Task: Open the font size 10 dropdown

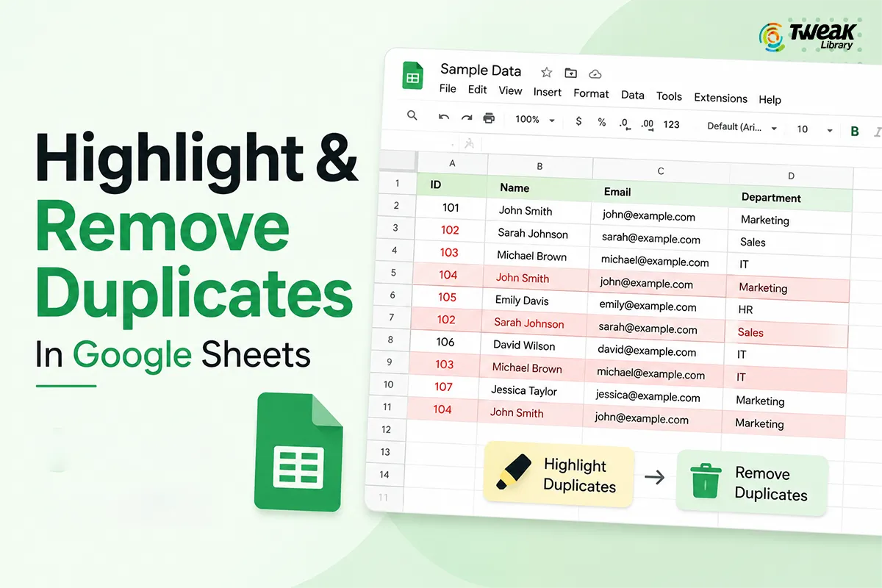Action: tap(814, 129)
